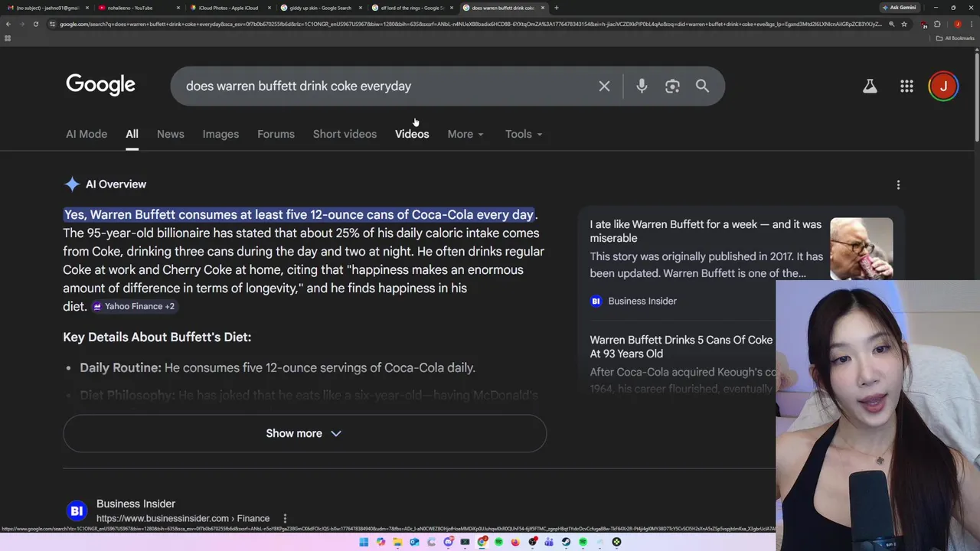Open the Google account avatar J
The height and width of the screenshot is (551, 980).
click(943, 86)
